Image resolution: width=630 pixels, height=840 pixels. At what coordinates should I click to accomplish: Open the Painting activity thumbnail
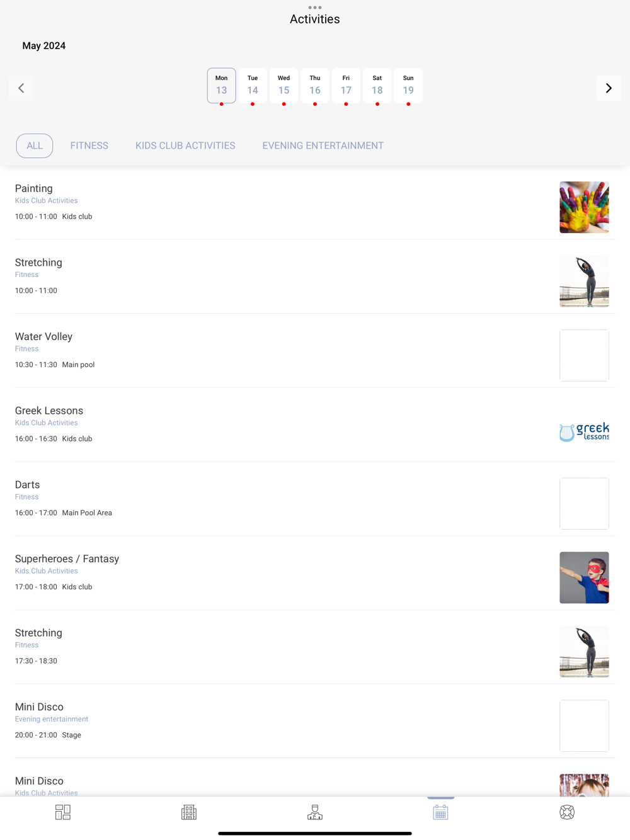(x=584, y=207)
